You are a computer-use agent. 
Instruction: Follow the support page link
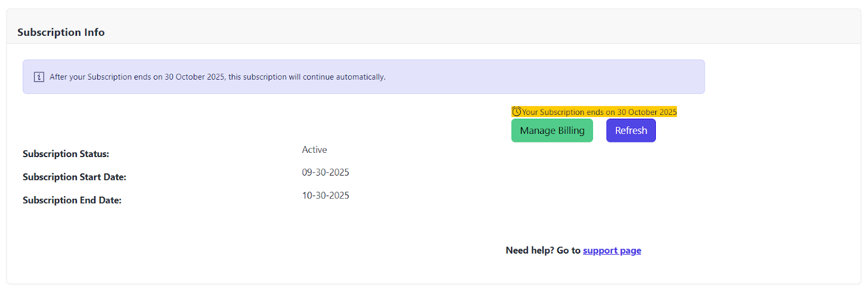(x=611, y=250)
